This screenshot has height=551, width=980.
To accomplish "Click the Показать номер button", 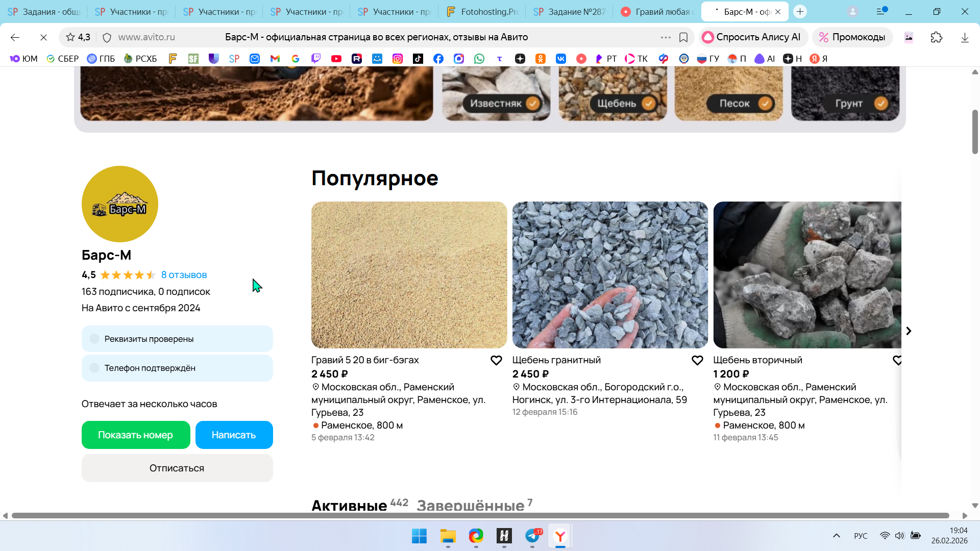I will click(136, 435).
